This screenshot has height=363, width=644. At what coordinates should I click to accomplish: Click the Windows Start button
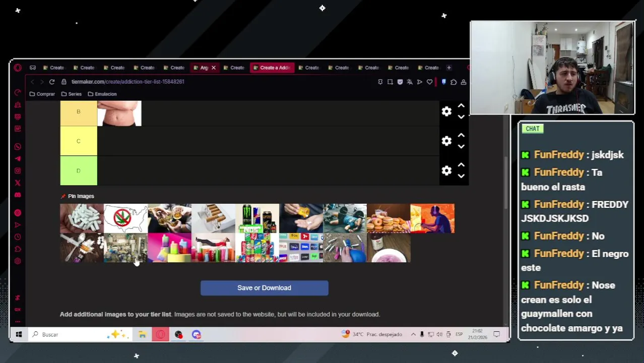(x=19, y=334)
